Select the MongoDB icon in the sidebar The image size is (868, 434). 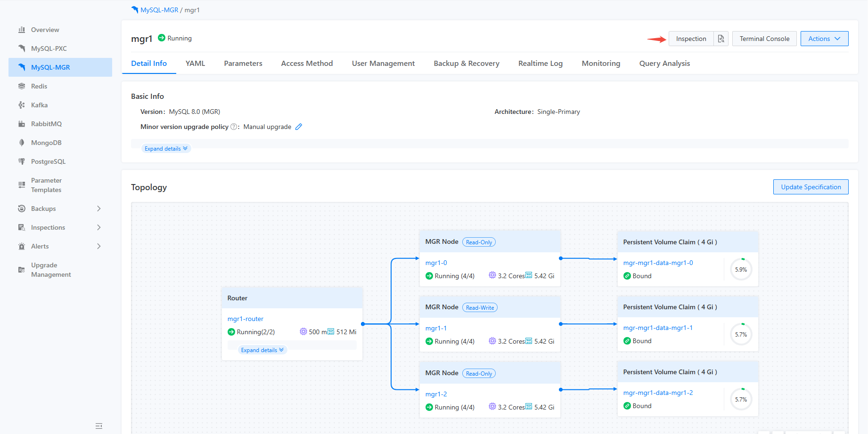22,142
